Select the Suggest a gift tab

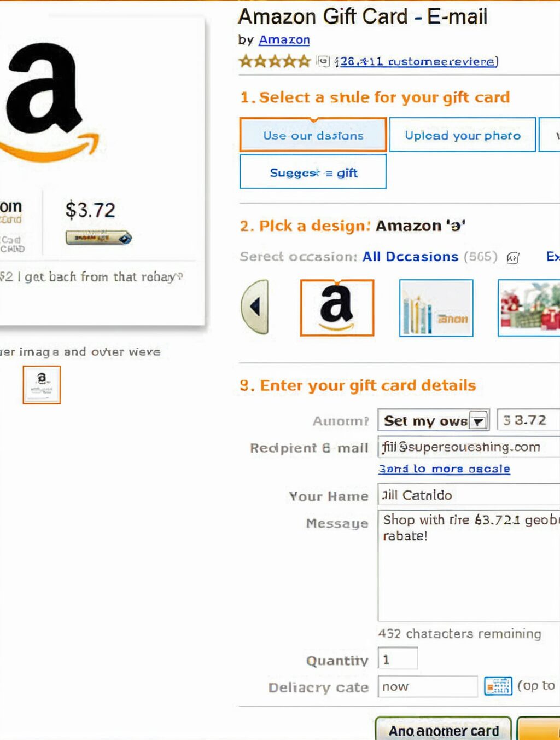pos(313,172)
